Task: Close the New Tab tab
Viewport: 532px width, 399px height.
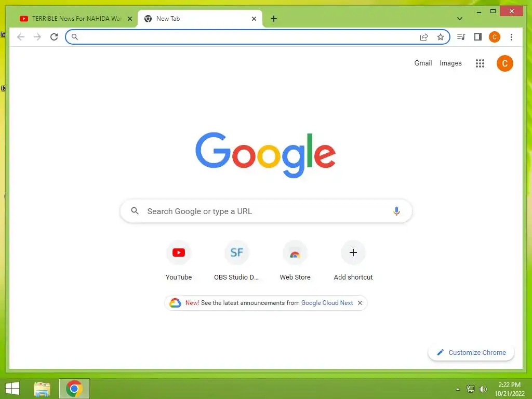Action: pos(254,19)
